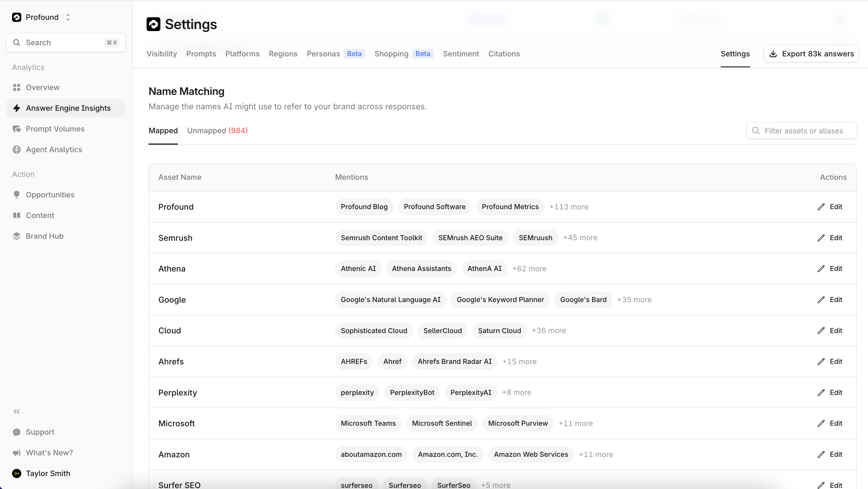Open the Content section icon

(17, 215)
